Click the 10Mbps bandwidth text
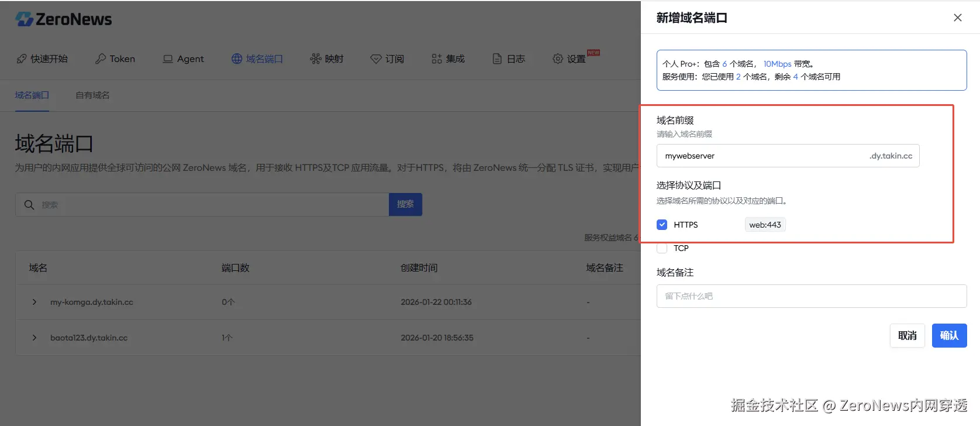 (x=777, y=64)
